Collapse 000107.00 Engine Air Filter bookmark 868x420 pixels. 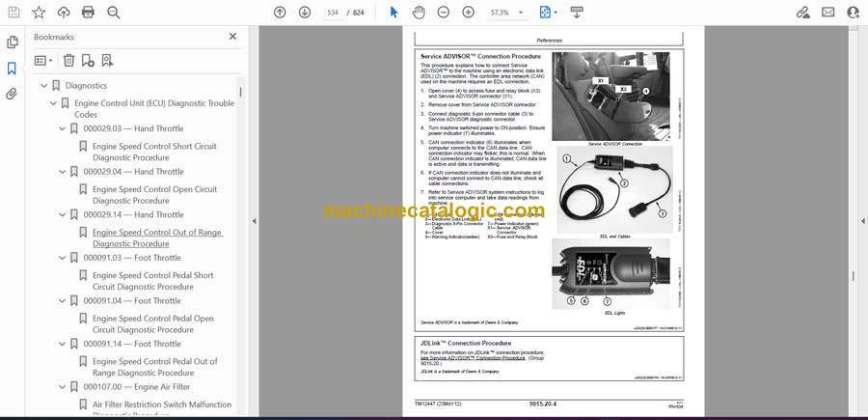pos(63,387)
